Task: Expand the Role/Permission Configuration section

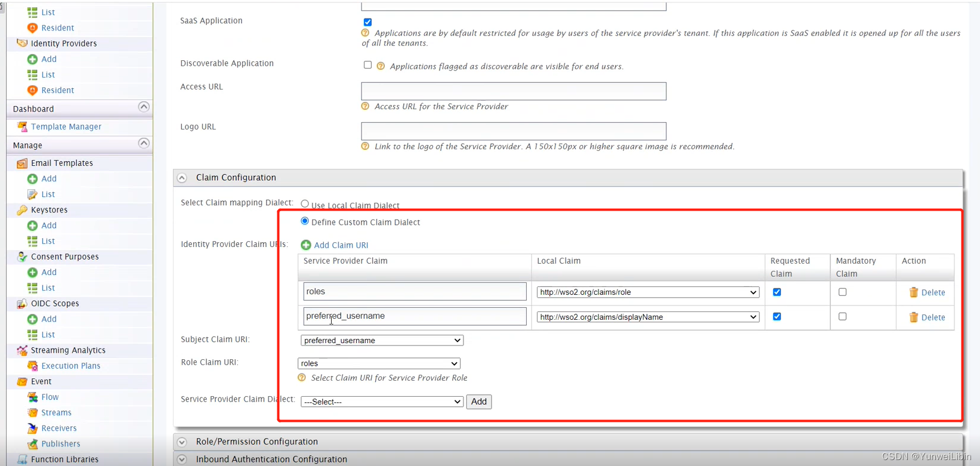Action: [x=183, y=442]
